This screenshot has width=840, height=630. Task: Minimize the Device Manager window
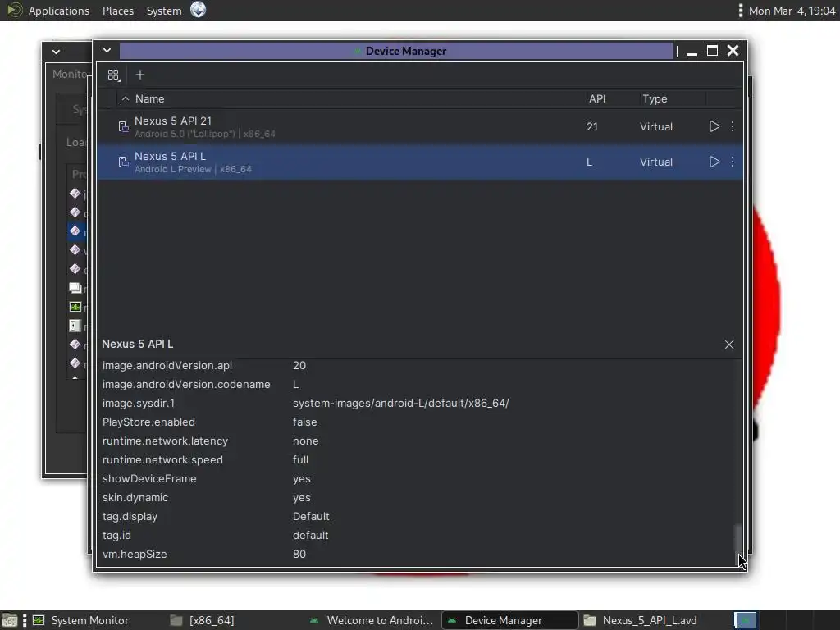coord(692,52)
